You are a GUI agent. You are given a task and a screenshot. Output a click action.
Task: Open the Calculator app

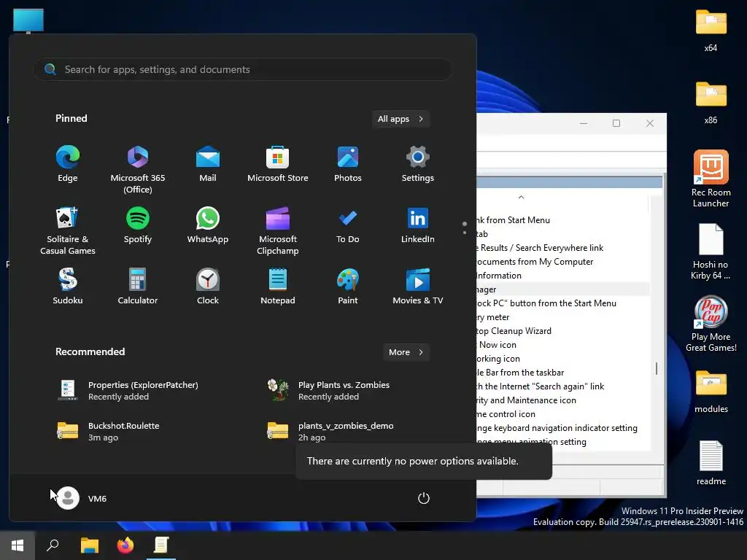138,286
